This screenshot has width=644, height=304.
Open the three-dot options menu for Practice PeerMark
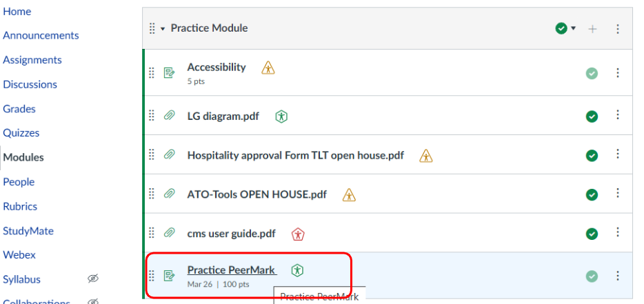tap(618, 276)
